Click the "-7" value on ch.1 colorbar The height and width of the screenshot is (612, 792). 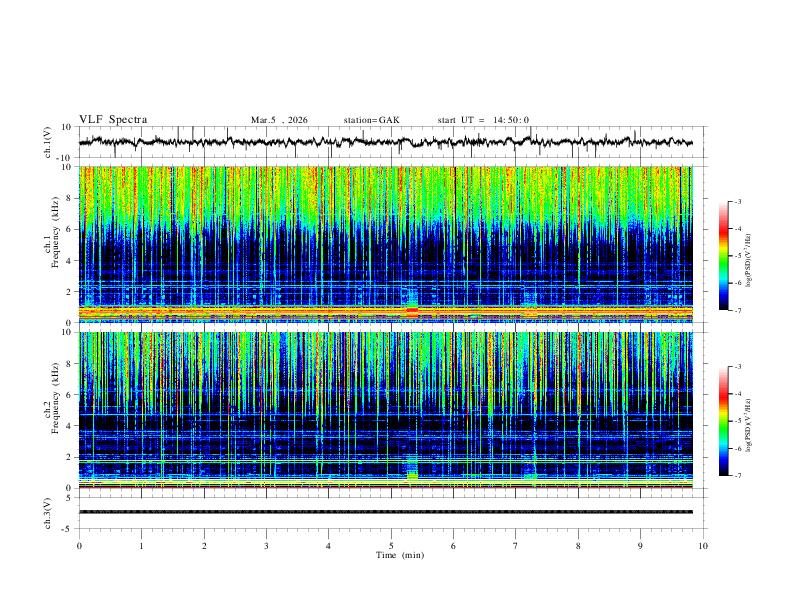click(x=737, y=310)
